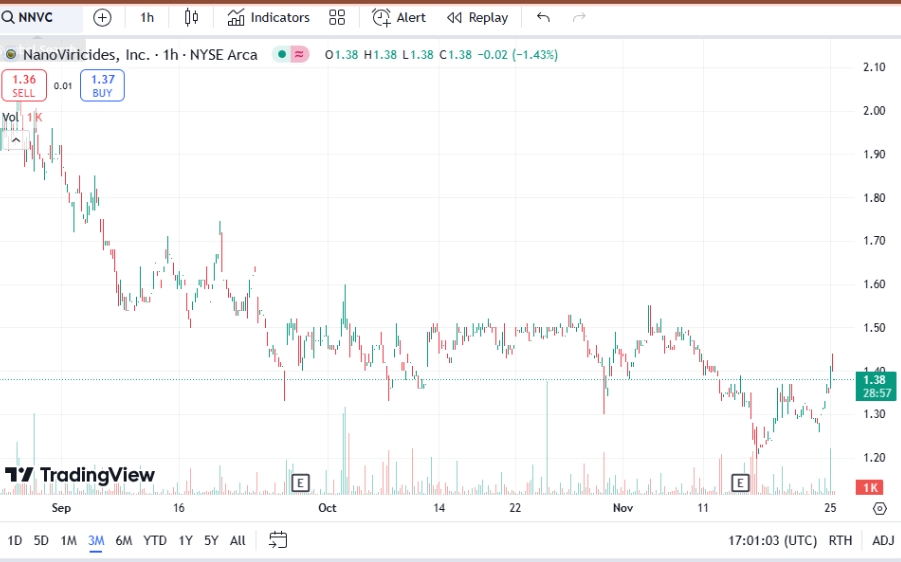Image resolution: width=901 pixels, height=562 pixels.
Task: Click the 1.37 BUY button
Action: click(102, 85)
